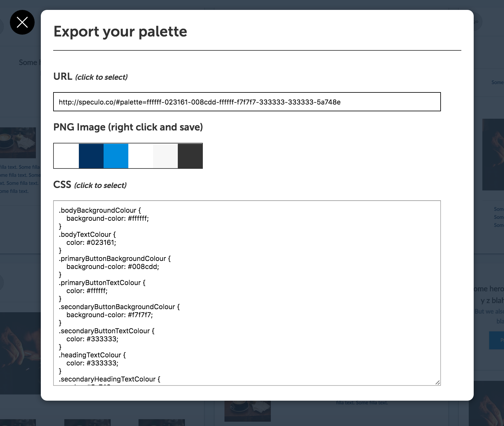Click the light grey f7f7f7 swatch
The image size is (504, 426).
[165, 156]
